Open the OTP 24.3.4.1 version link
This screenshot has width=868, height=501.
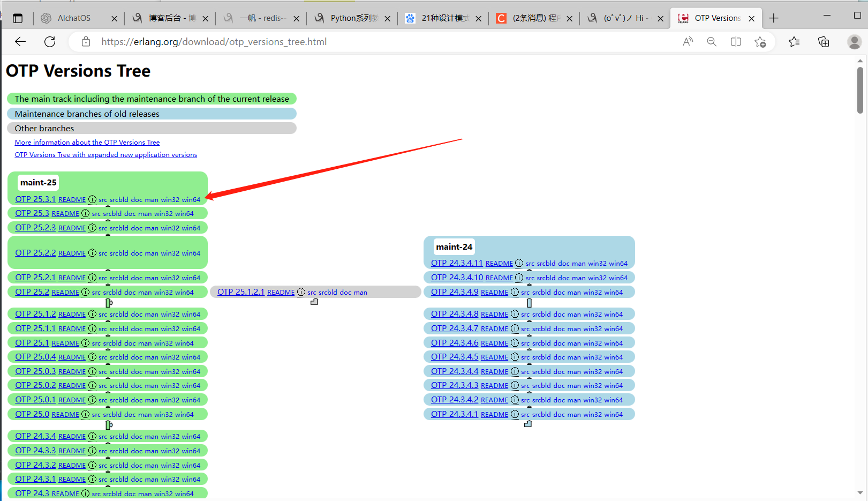[455, 414]
